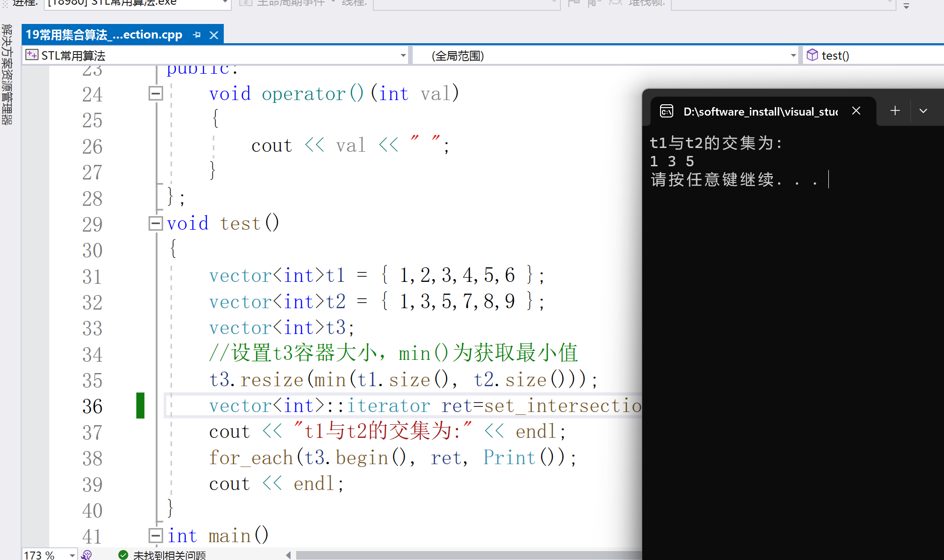944x560 pixels.
Task: Open a new terminal tab with plus
Action: point(895,111)
